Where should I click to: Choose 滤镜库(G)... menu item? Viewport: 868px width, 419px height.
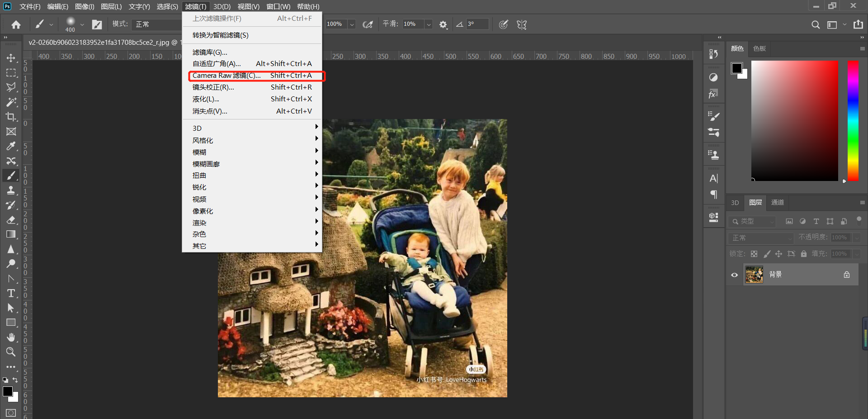point(252,52)
